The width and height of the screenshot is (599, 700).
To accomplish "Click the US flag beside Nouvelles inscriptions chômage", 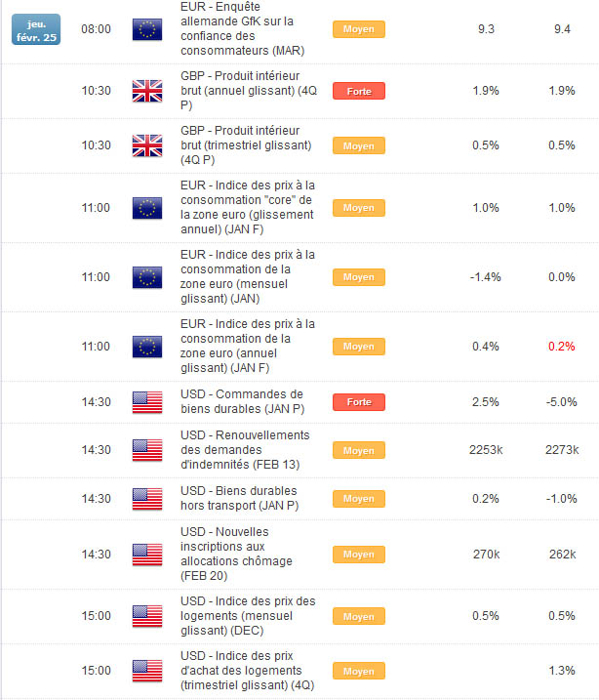I will (x=147, y=555).
